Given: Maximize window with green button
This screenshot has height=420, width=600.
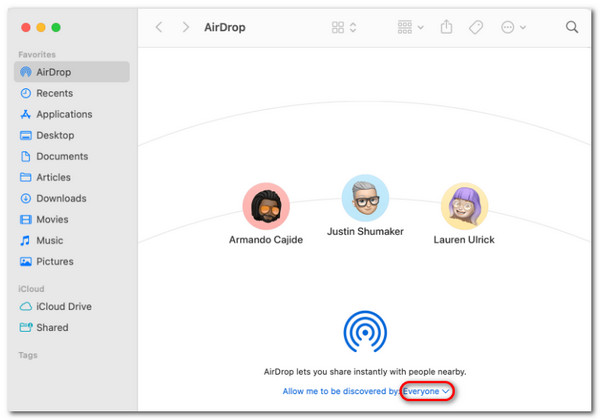Looking at the screenshot, I should coord(56,27).
